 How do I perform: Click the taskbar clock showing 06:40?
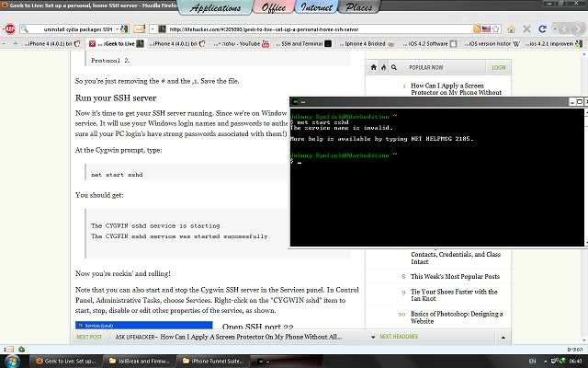(x=576, y=362)
